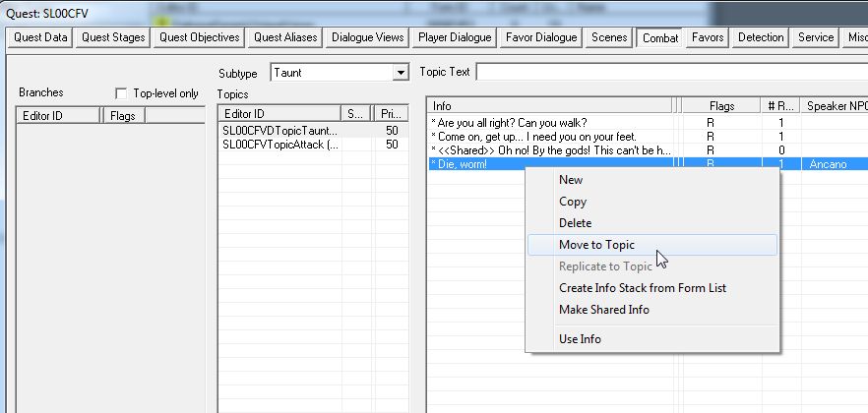Switch to the Player Dialogue tab

[x=455, y=37]
